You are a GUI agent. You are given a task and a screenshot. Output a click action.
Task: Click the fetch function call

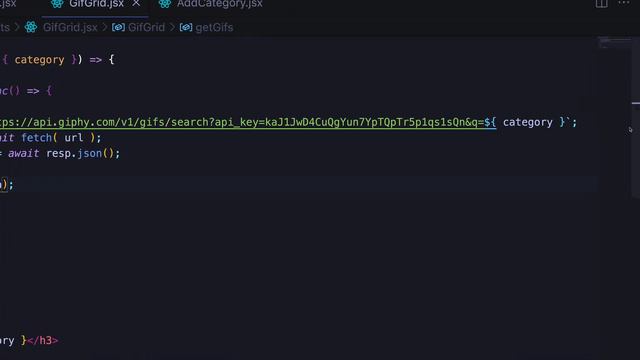pyautogui.click(x=36, y=138)
